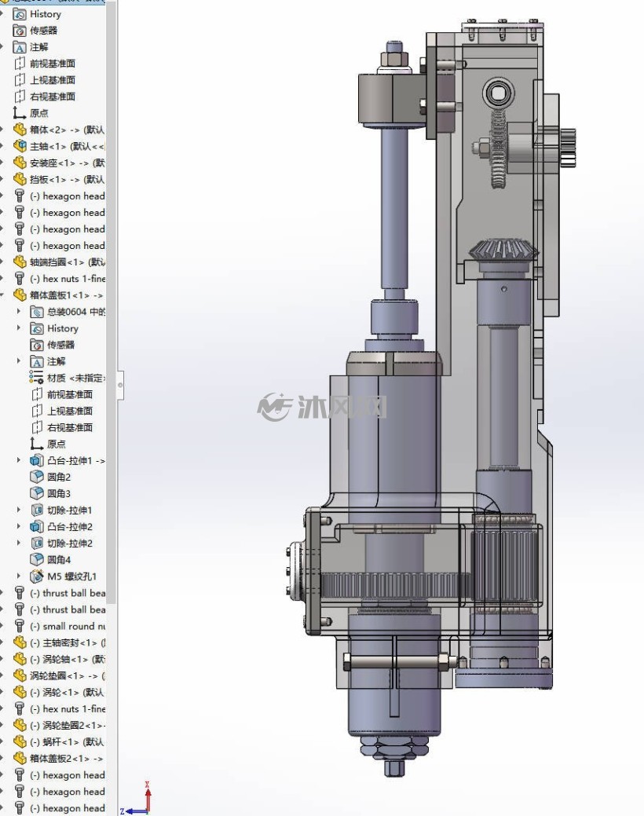This screenshot has width=644, height=816.
Task: Click the 箱体<2> part icon
Action: click(x=20, y=130)
